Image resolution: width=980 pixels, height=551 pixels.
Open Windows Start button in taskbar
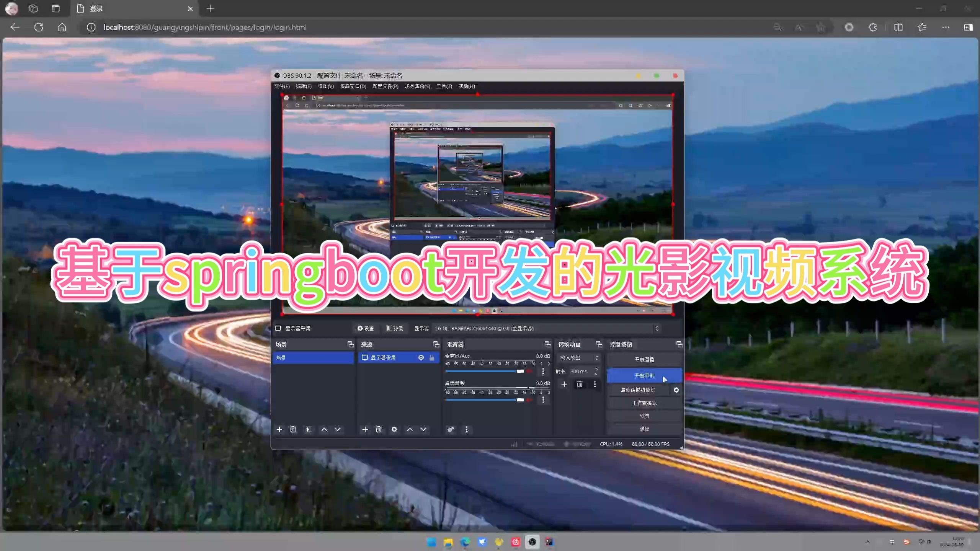pos(431,542)
